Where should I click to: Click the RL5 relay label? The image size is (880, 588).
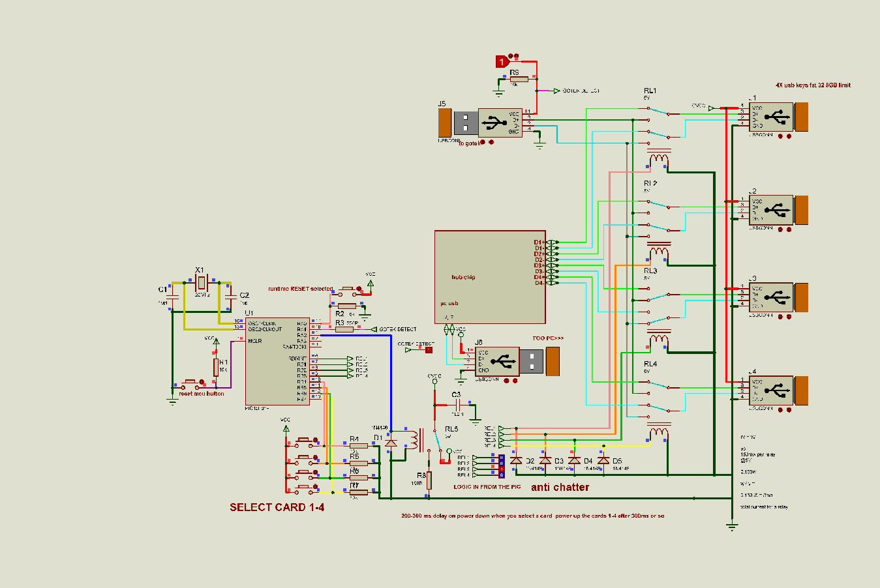(x=451, y=429)
